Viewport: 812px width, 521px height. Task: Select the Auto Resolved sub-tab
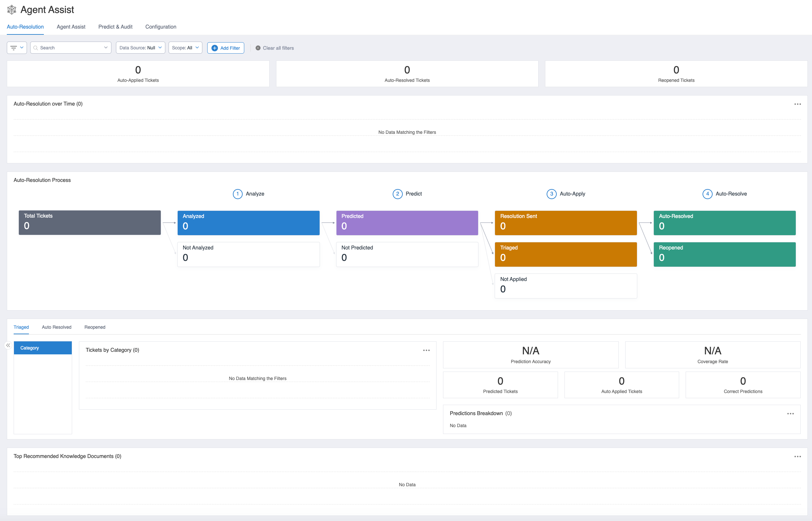pyautogui.click(x=57, y=327)
